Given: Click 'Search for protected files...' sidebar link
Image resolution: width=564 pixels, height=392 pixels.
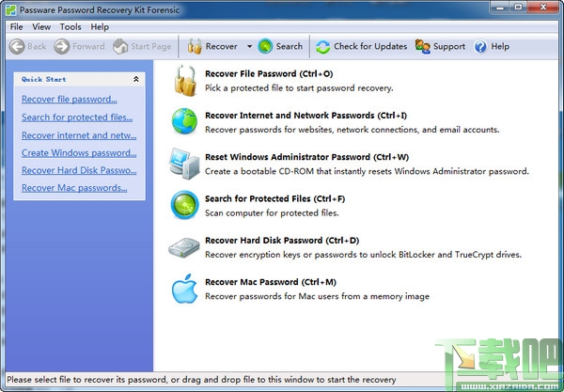Looking at the screenshot, I should tap(77, 118).
